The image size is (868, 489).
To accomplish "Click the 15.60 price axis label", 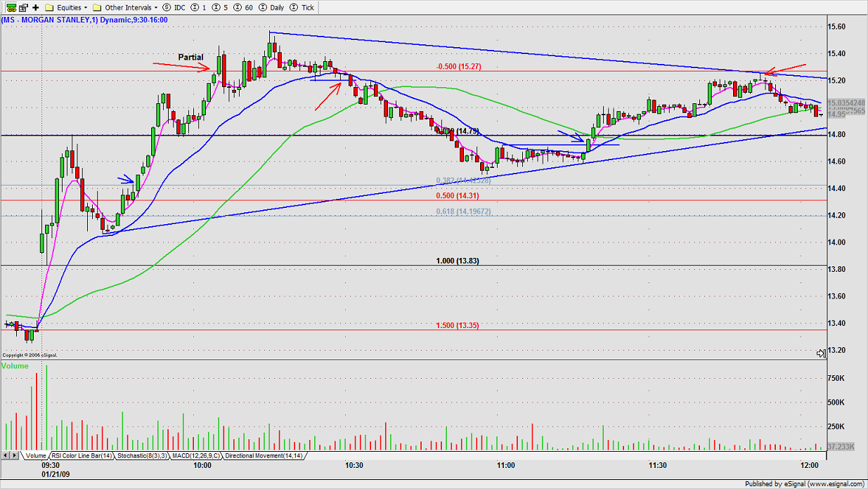I will point(836,27).
